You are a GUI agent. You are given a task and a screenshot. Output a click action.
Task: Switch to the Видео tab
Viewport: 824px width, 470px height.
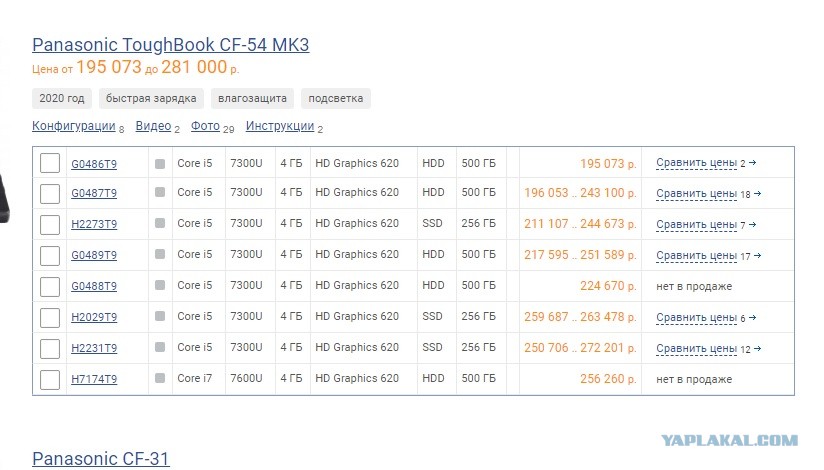[153, 126]
